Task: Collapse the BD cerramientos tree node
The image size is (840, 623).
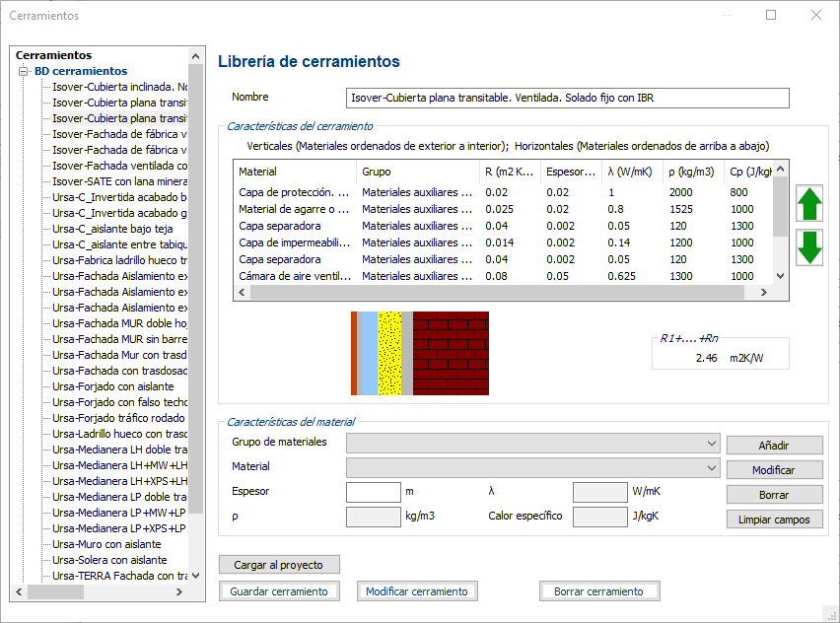Action: click(23, 71)
